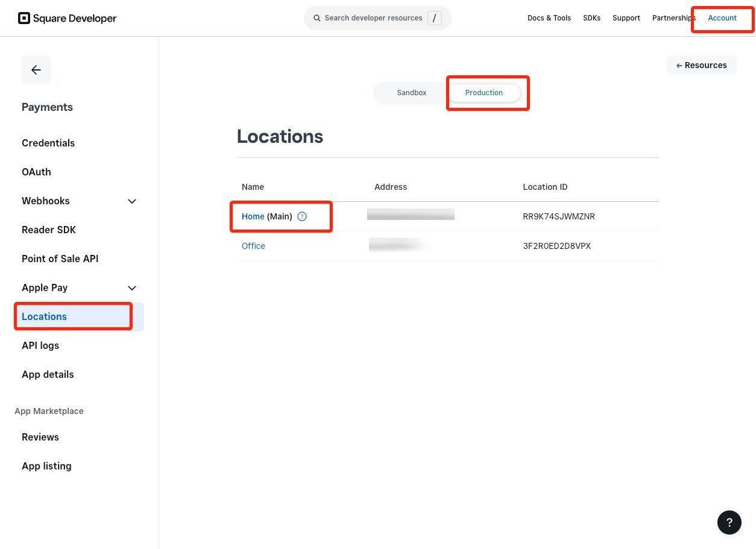Open Partnerships in top navigation

point(673,18)
